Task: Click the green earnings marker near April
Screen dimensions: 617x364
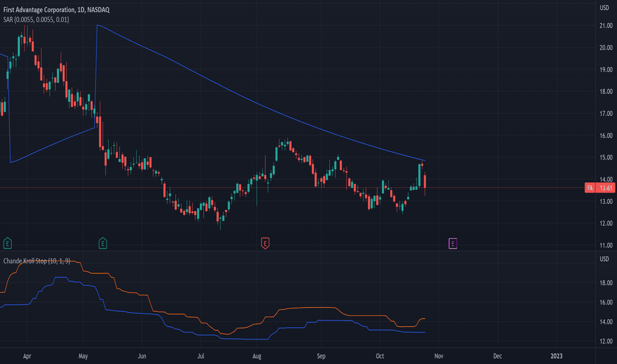Action: 7,244
